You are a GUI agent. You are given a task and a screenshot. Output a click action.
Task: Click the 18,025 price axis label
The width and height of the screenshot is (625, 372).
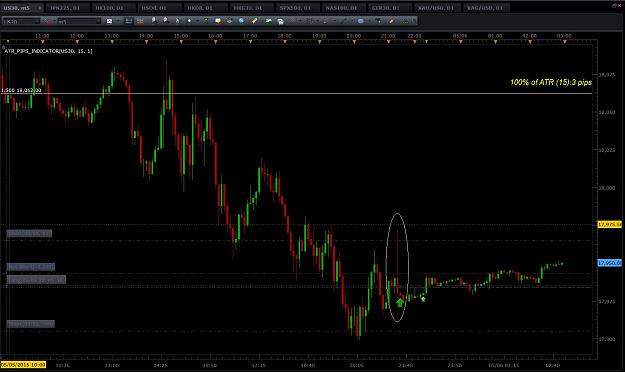[x=607, y=150]
